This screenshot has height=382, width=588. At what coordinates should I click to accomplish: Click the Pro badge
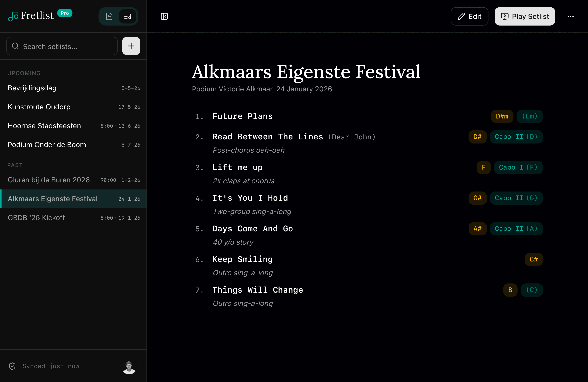coord(65,13)
